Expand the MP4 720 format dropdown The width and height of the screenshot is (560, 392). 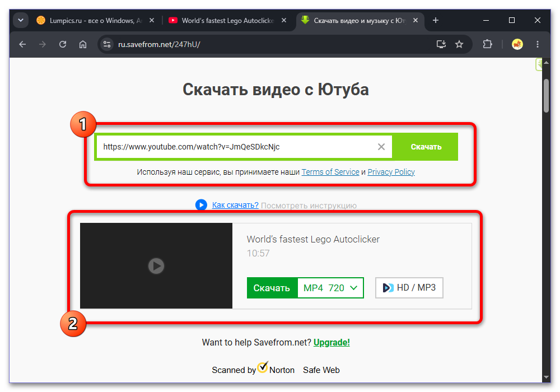[330, 288]
